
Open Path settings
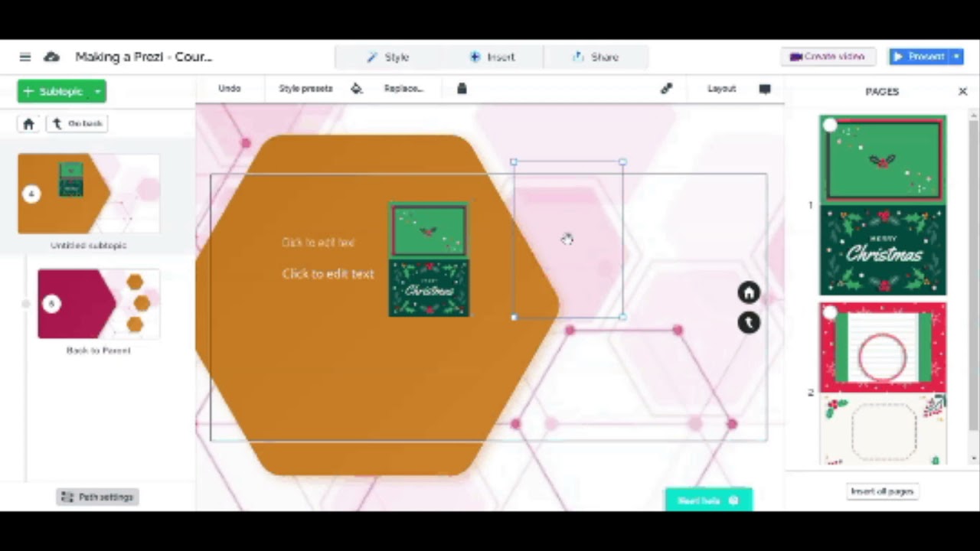97,497
